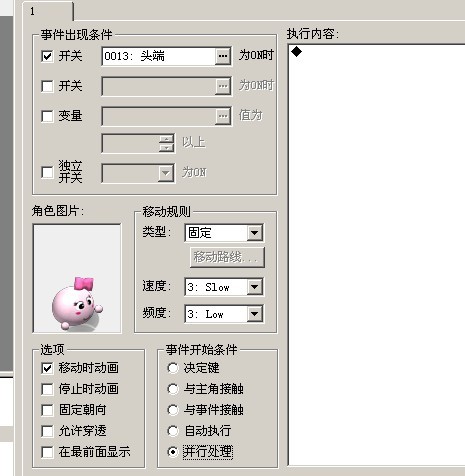Image resolution: width=465 pixels, height=476 pixels.
Task: Select 并行处理 trigger radio button
Action: coord(173,452)
